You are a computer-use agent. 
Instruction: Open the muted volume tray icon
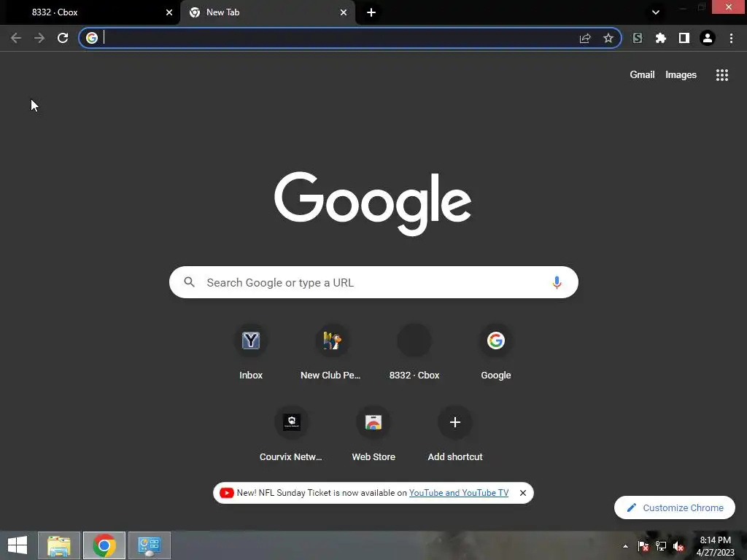point(678,546)
